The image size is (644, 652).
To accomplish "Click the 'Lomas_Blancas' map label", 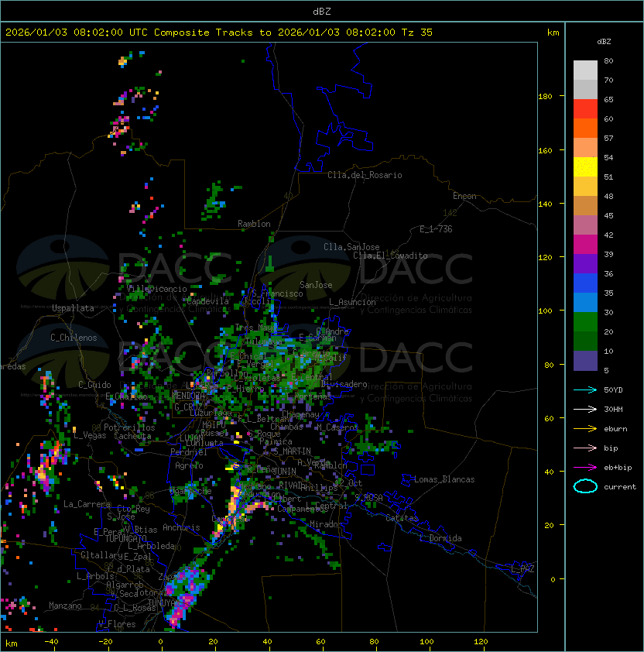I will click(444, 479).
